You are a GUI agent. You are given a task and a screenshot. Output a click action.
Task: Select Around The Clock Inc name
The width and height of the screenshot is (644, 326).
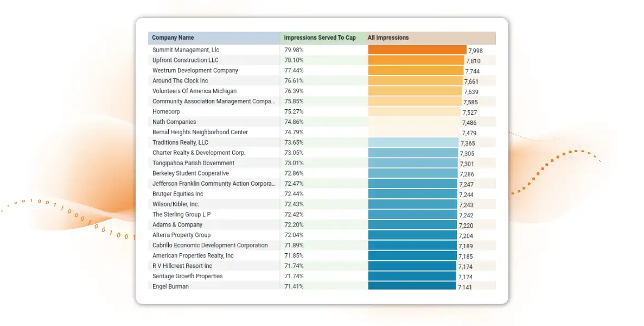click(180, 80)
